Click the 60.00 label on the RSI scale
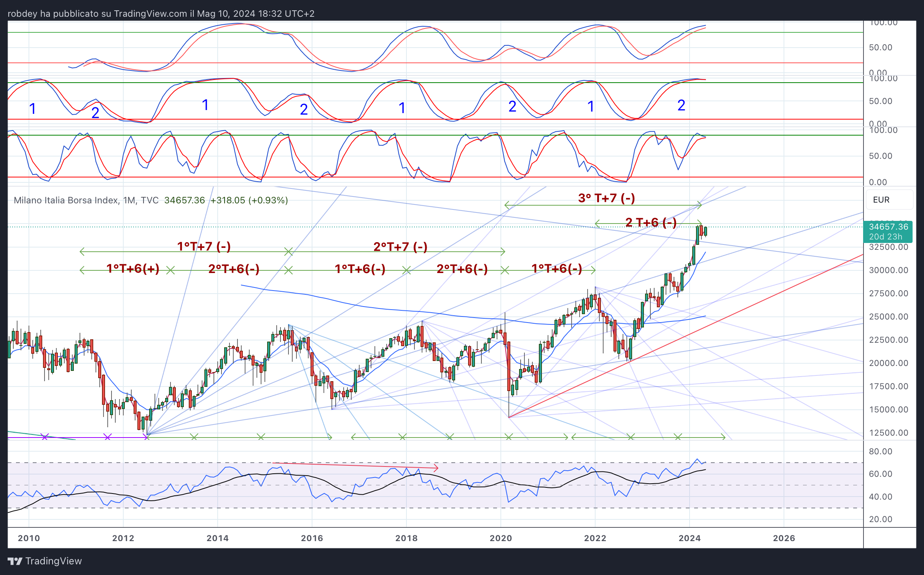 pos(881,474)
